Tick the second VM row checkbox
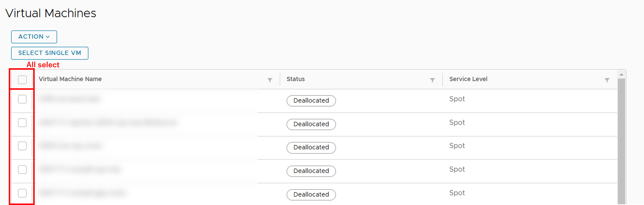The image size is (644, 205). pyautogui.click(x=22, y=123)
